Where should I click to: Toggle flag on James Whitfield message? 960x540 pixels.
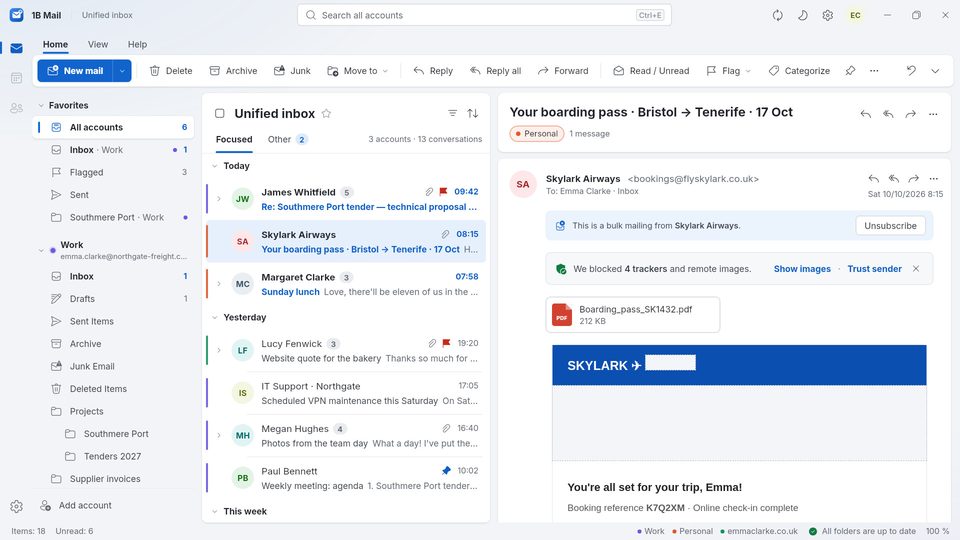444,192
